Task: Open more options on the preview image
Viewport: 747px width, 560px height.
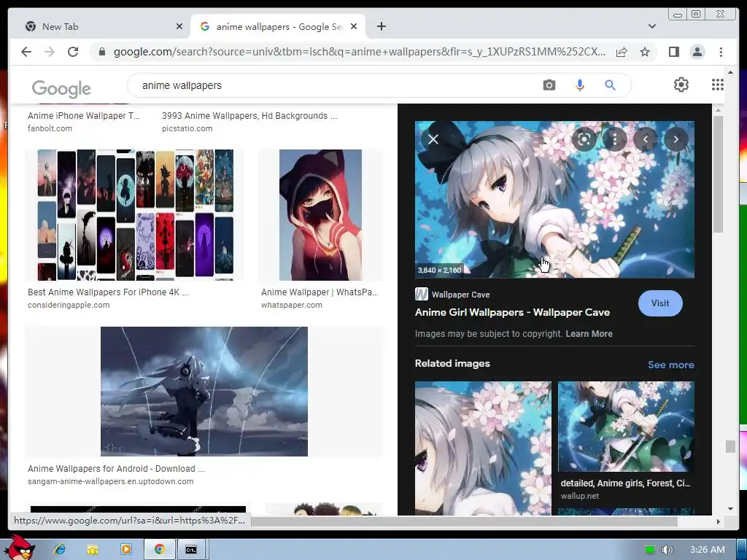Action: [615, 139]
